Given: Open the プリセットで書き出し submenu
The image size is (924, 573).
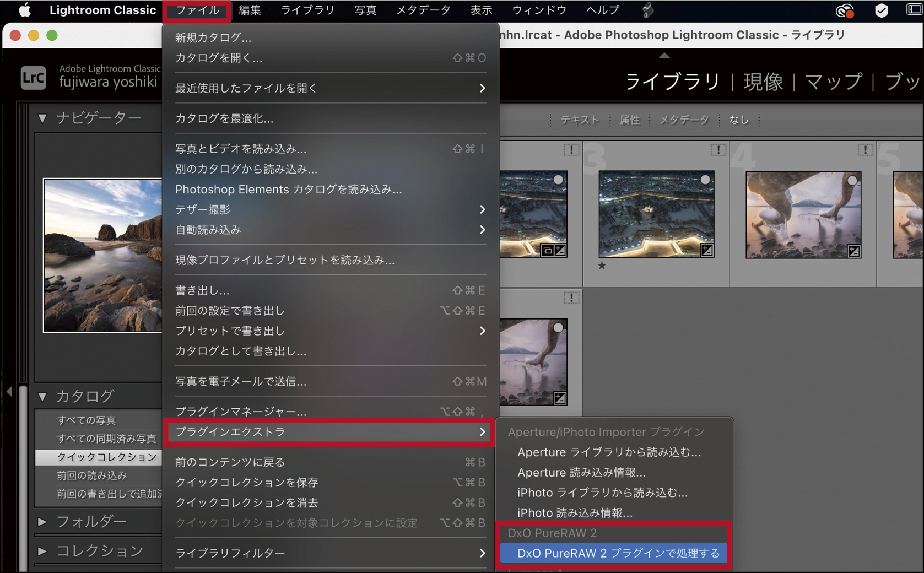Looking at the screenshot, I should [331, 331].
